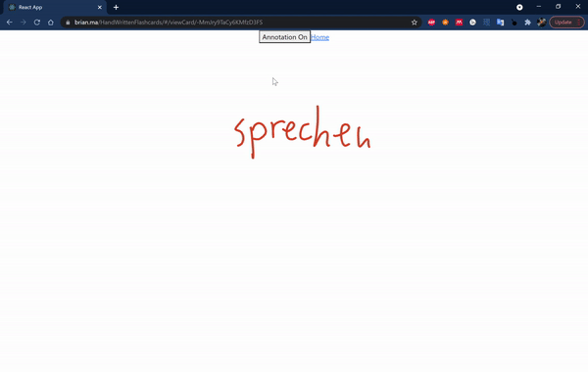Close the React App tab

point(100,7)
